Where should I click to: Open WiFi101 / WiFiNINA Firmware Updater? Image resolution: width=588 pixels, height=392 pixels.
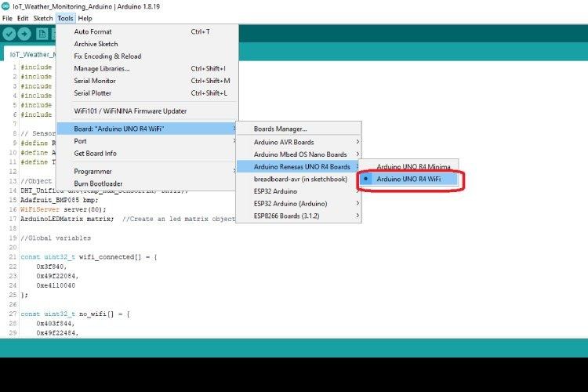pos(147,111)
